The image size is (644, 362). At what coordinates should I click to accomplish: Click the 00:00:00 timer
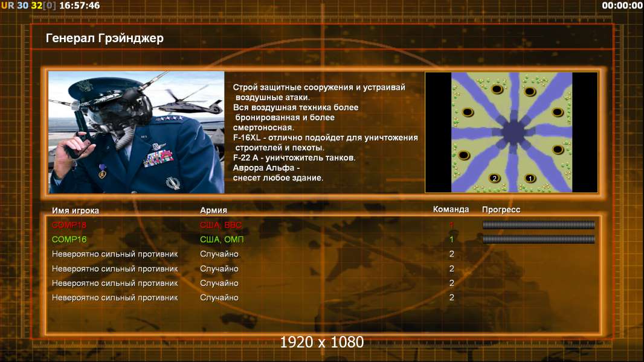tap(622, 6)
